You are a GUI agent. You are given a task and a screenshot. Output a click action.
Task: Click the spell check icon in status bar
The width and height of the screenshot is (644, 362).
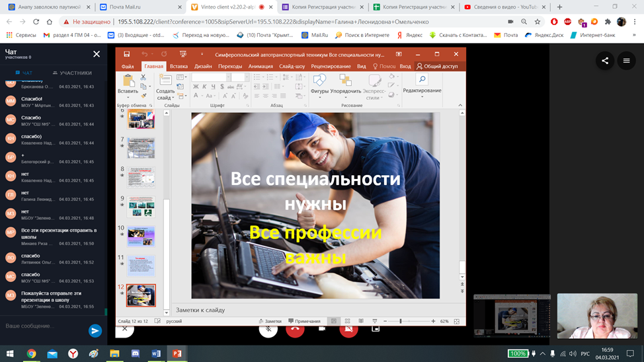[x=158, y=321]
